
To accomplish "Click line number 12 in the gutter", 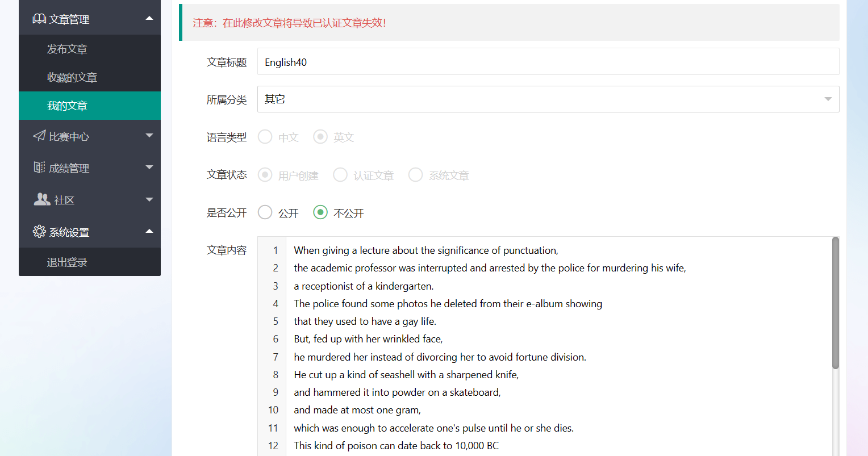I will click(x=273, y=446).
